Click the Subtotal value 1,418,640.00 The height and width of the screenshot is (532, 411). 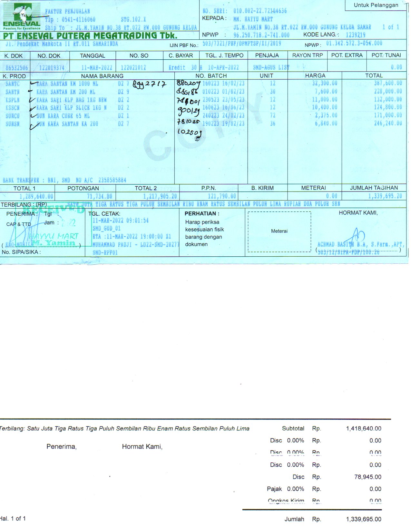pos(363,429)
